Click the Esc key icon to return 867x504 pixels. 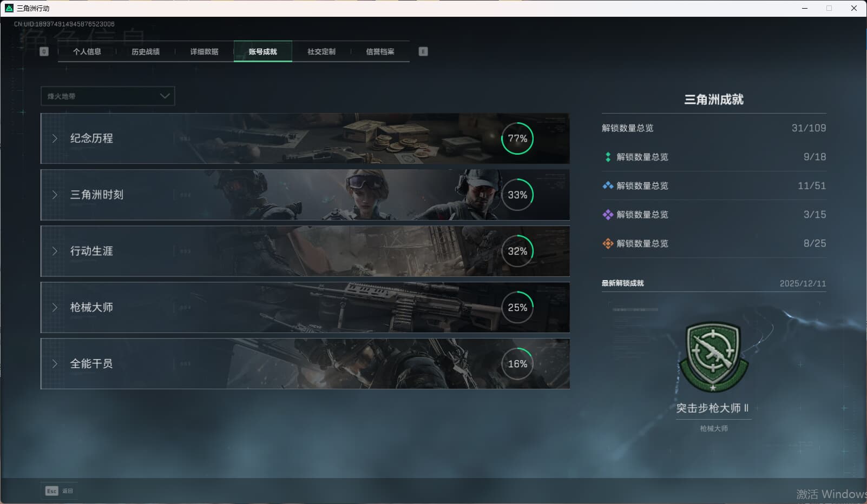tap(51, 491)
